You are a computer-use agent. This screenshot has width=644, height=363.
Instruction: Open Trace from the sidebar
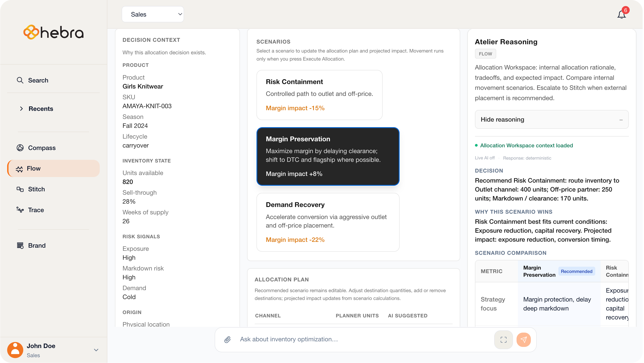(36, 210)
